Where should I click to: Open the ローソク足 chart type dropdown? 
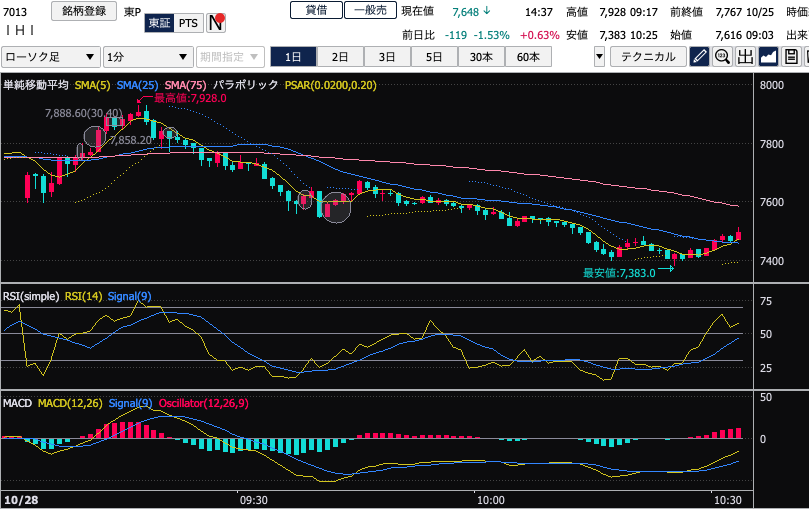tap(51, 57)
